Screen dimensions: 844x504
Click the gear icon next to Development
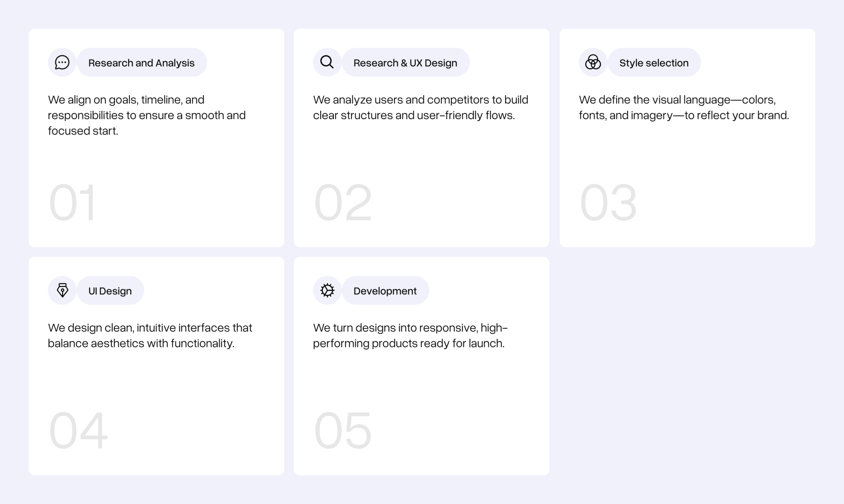(x=327, y=290)
